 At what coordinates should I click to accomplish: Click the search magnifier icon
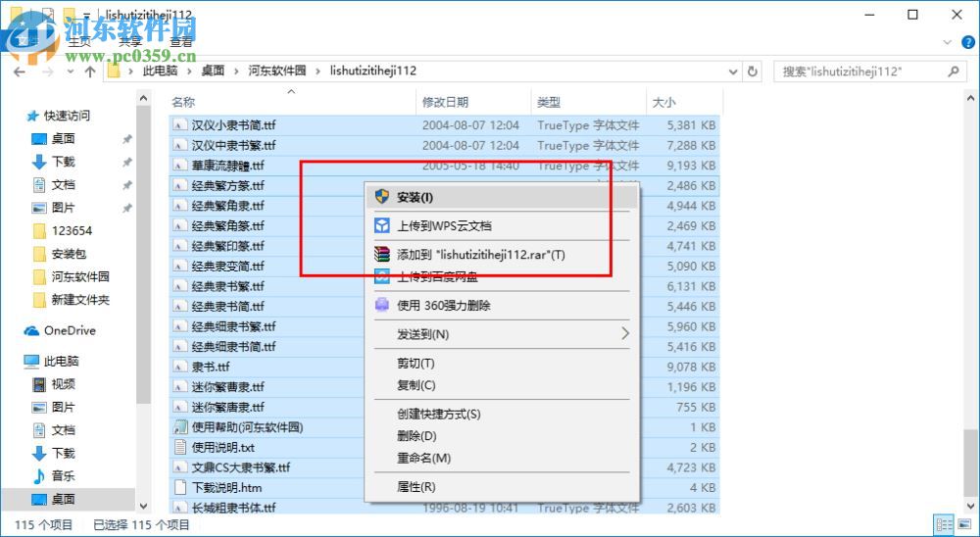[x=954, y=72]
